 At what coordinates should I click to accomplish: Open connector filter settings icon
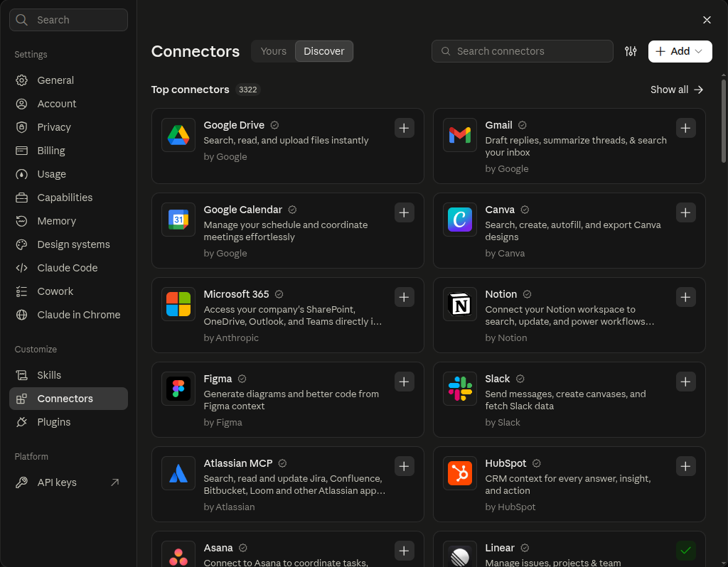631,51
